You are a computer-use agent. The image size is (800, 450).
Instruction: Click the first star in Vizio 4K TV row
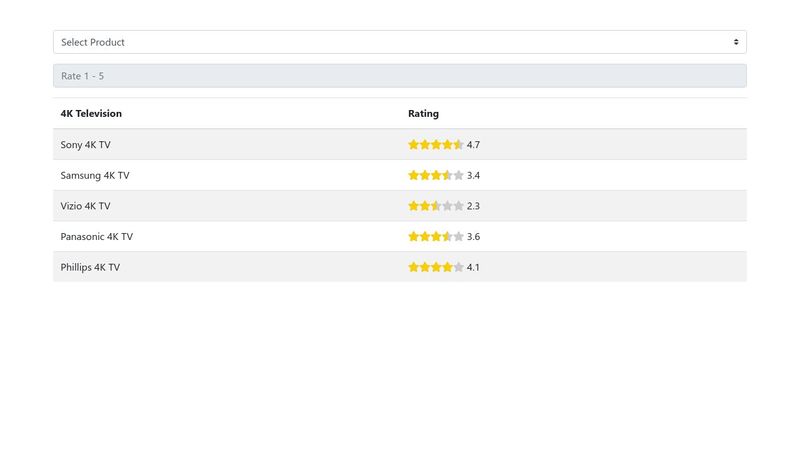[414, 206]
